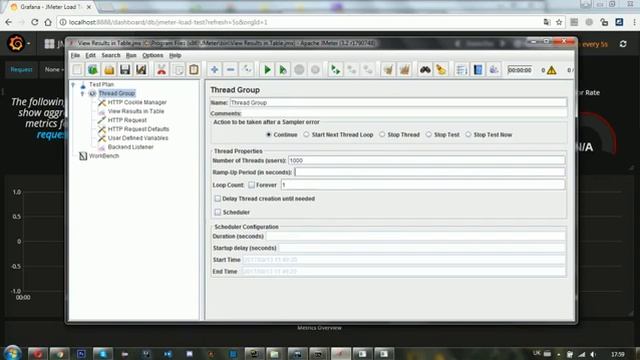Select User Defined Variables tree item
Viewport: 640px width, 360px height.
tap(138, 138)
